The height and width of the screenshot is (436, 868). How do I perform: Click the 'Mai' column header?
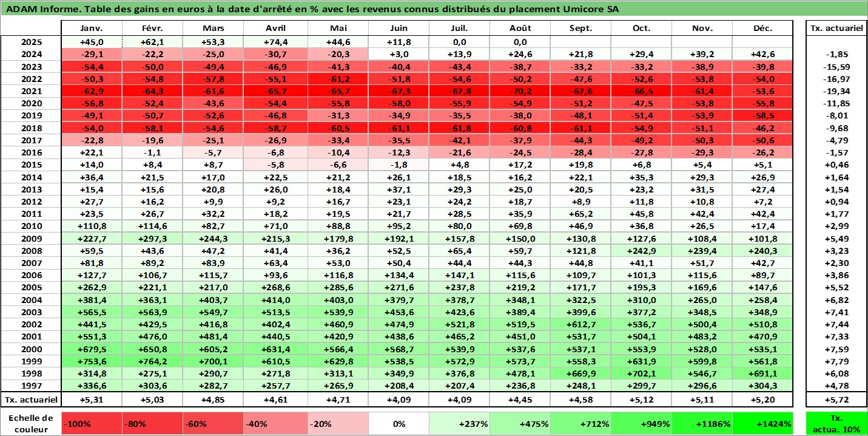[338, 29]
